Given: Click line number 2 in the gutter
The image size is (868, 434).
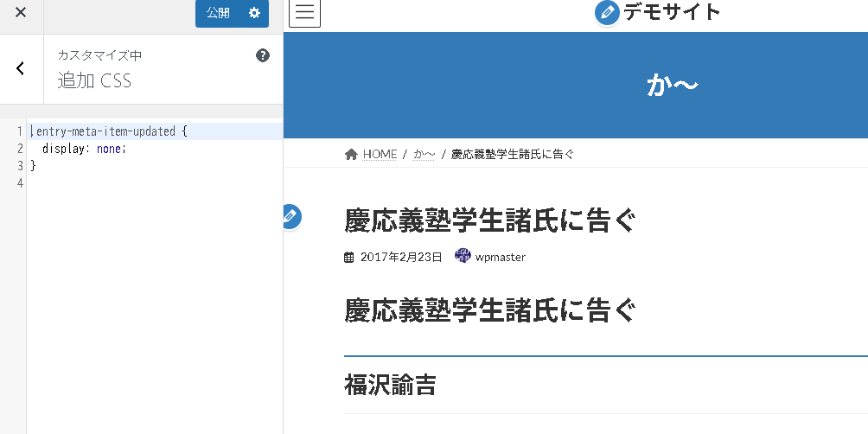Looking at the screenshot, I should (x=21, y=149).
